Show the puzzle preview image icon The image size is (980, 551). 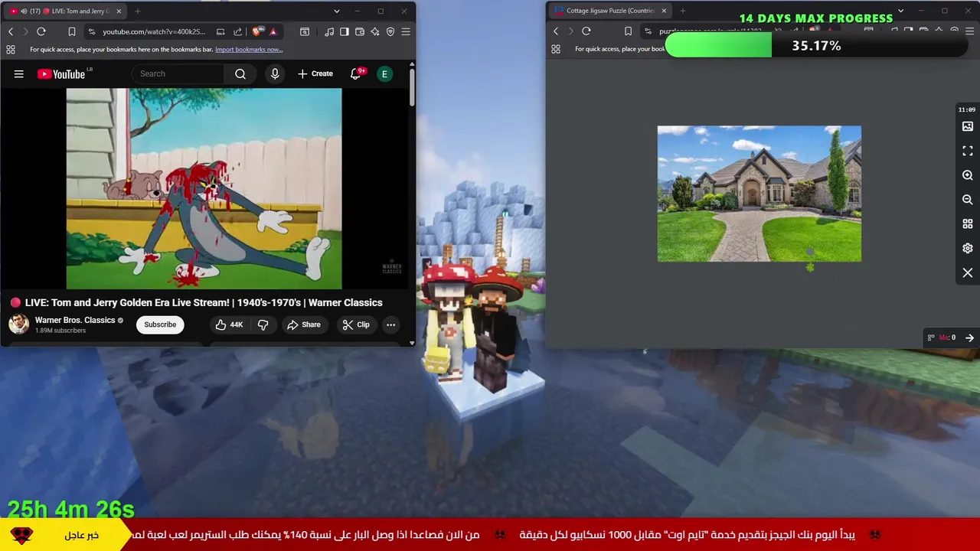(x=968, y=126)
